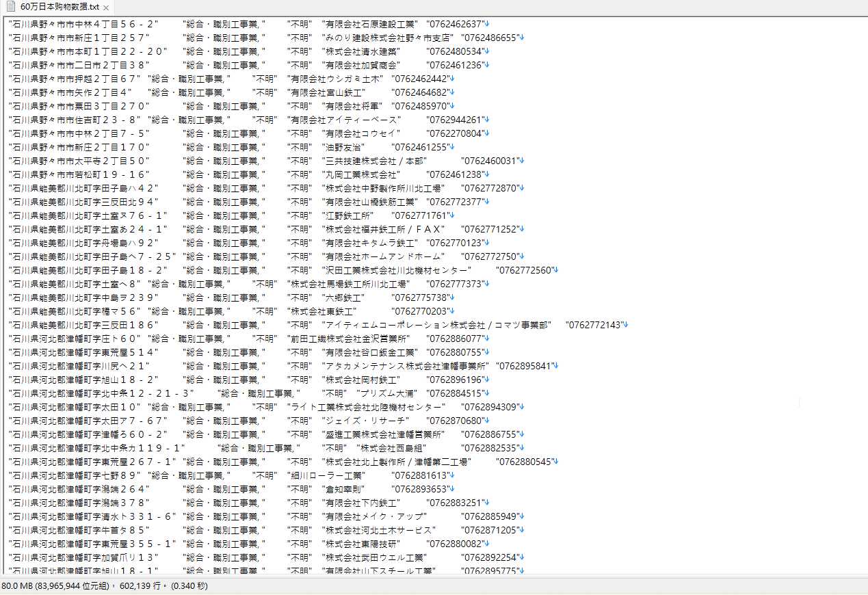Click address 石川県野々市市中林４丁目５６－２
Screen dimensions: 868x595
tap(83, 24)
